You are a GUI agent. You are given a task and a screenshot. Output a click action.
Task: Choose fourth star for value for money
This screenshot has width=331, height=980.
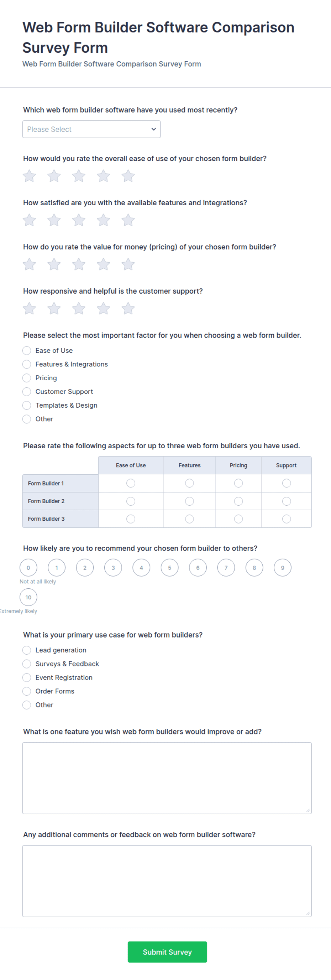click(x=103, y=264)
